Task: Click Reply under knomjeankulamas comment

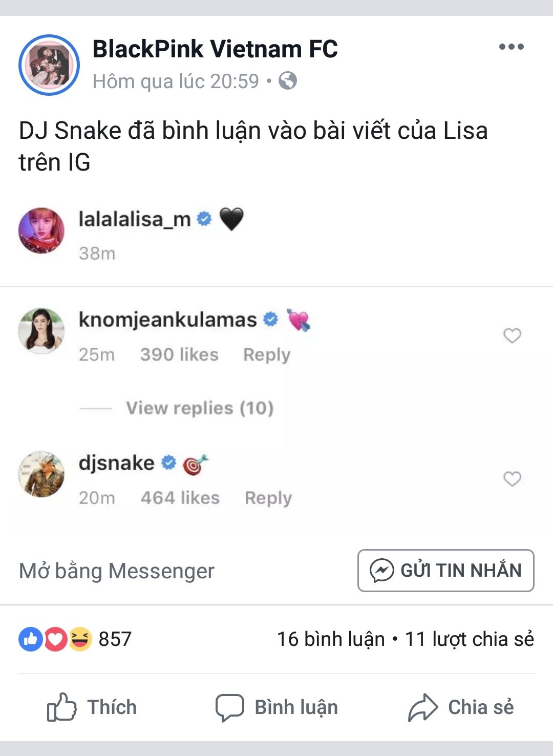Action: [267, 354]
